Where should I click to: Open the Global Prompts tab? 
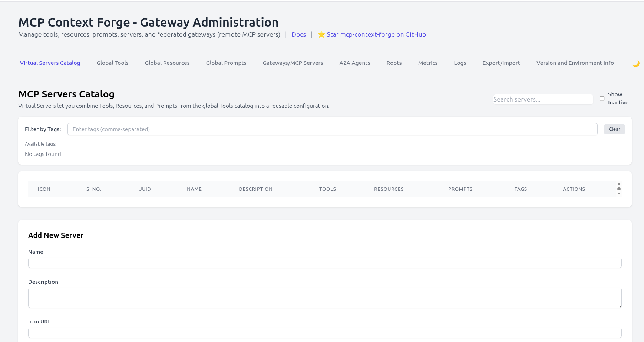(x=226, y=63)
